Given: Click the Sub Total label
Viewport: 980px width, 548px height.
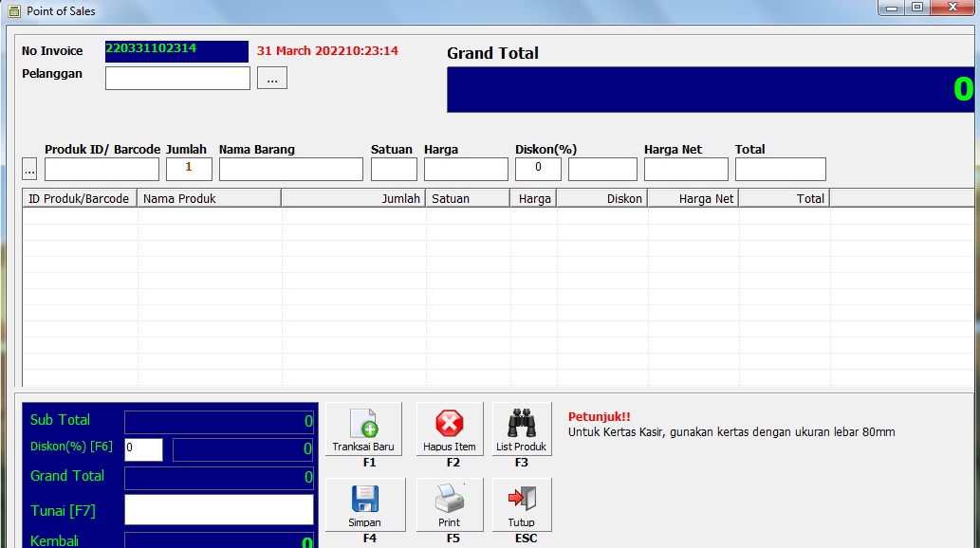Looking at the screenshot, I should (60, 420).
